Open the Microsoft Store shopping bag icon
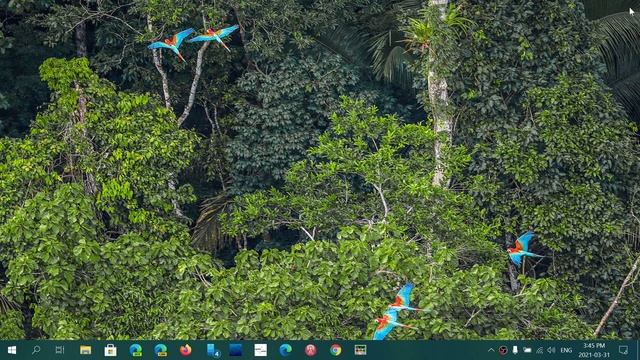Screen dimensions: 640x360 click(110, 350)
